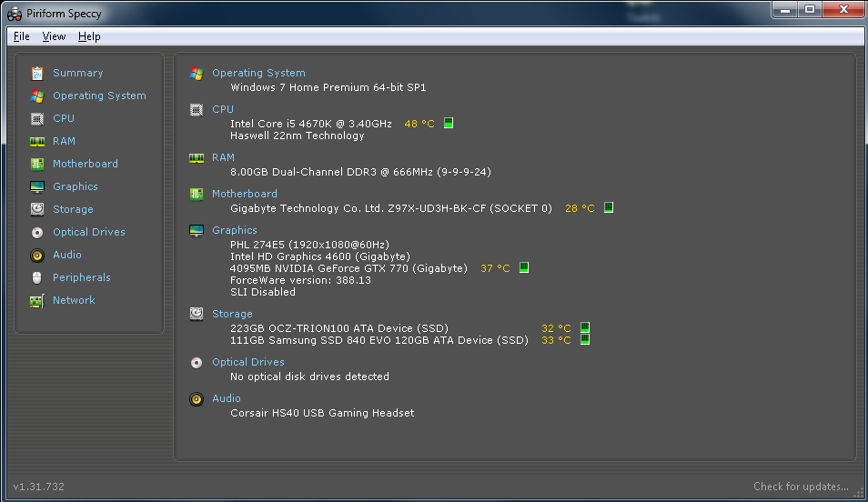Click the Motherboard icon in main panel
Image resolution: width=868 pixels, height=502 pixels.
(x=197, y=194)
